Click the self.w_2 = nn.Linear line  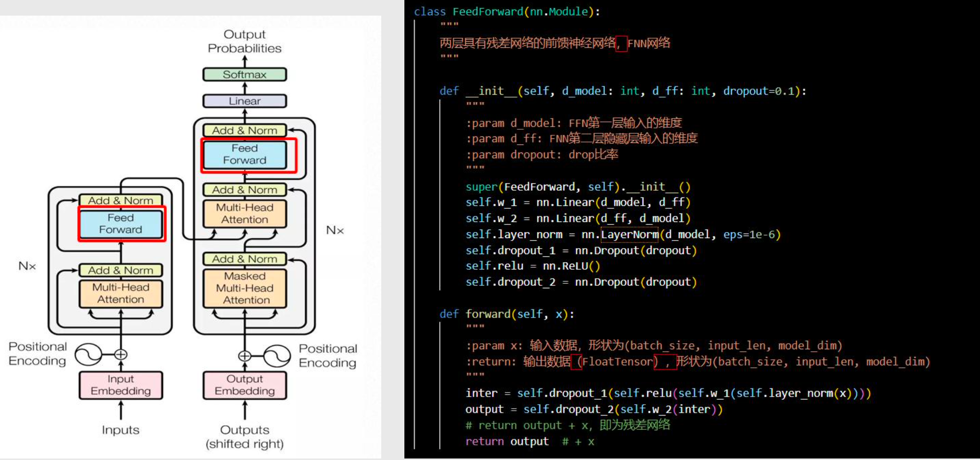[578, 218]
